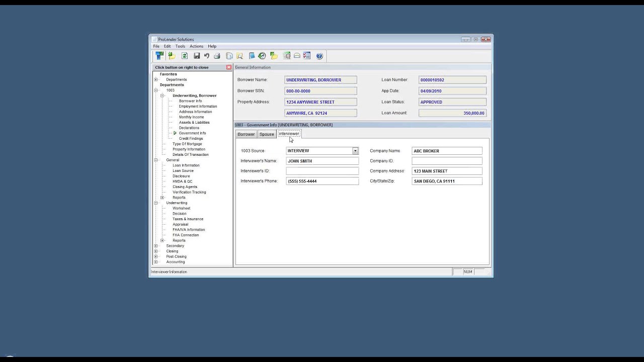Select Taxes & Insurance tree item
The image size is (644, 362).
pos(188,219)
